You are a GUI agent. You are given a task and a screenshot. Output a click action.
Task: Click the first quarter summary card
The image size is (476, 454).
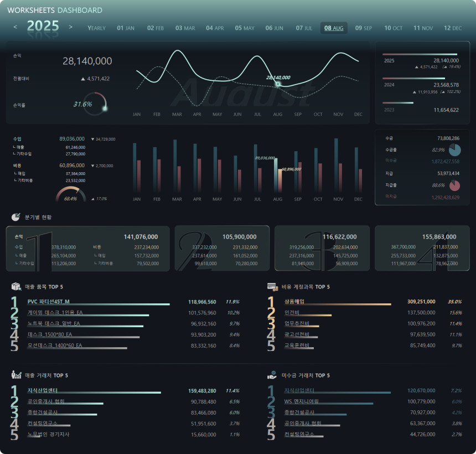point(88,249)
